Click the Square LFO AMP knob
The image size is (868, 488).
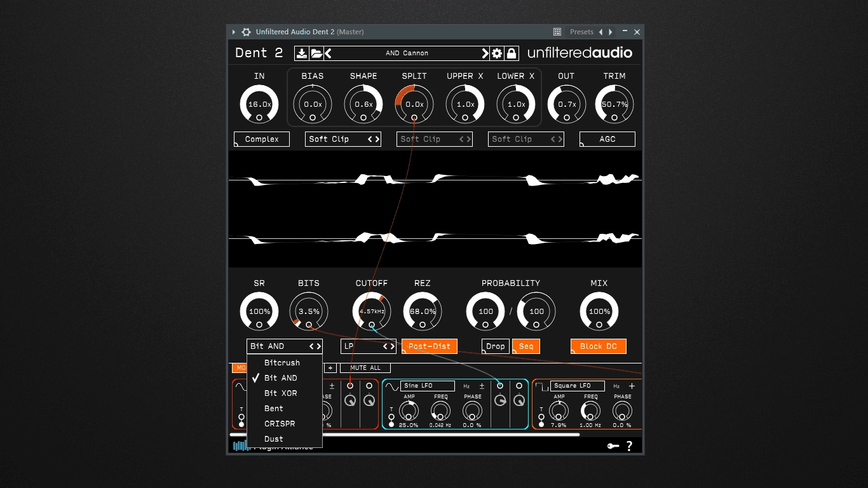[559, 411]
